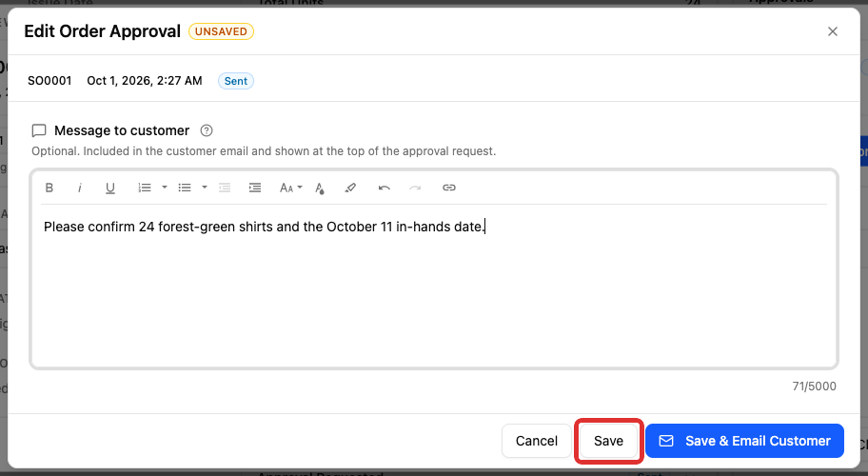Close the Edit Order Approval dialog
868x476 pixels.
(x=833, y=31)
